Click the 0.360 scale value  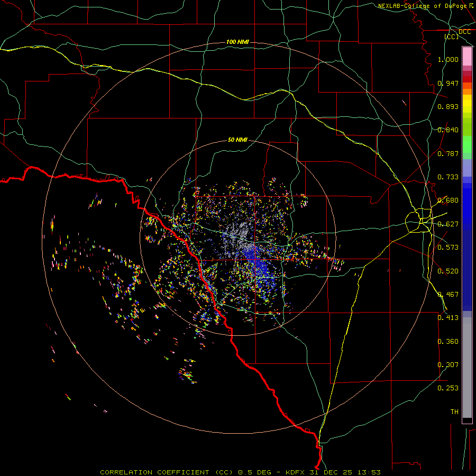point(448,342)
